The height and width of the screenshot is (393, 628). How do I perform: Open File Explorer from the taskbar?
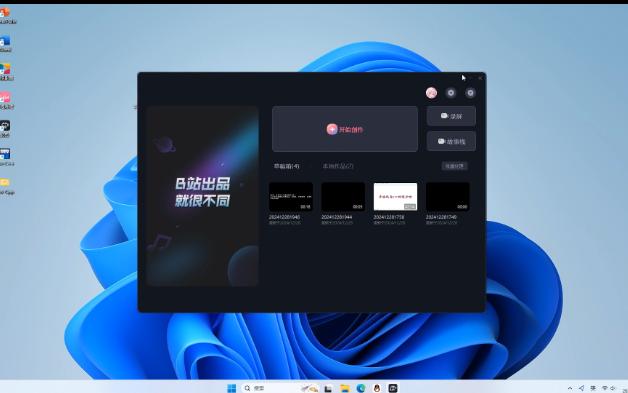point(345,388)
